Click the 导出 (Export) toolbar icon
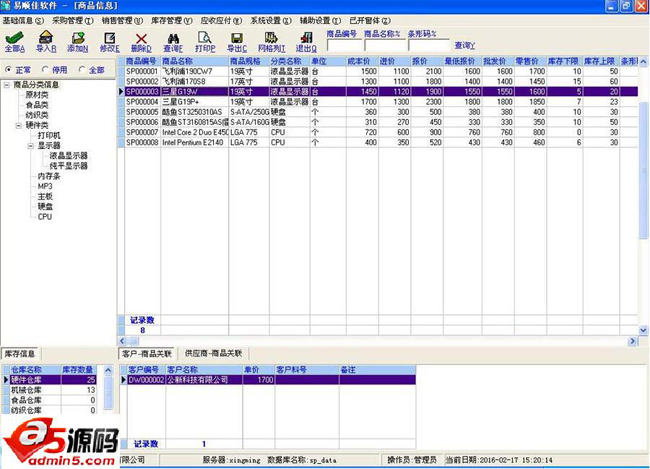This screenshot has width=650, height=469. click(236, 41)
